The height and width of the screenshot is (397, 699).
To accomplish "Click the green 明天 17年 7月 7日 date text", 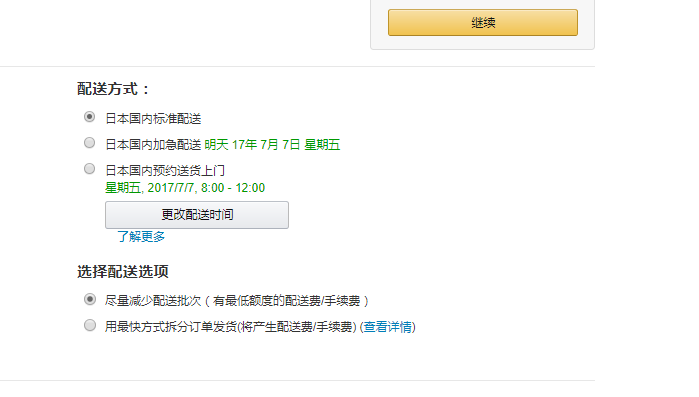I will tap(272, 144).
